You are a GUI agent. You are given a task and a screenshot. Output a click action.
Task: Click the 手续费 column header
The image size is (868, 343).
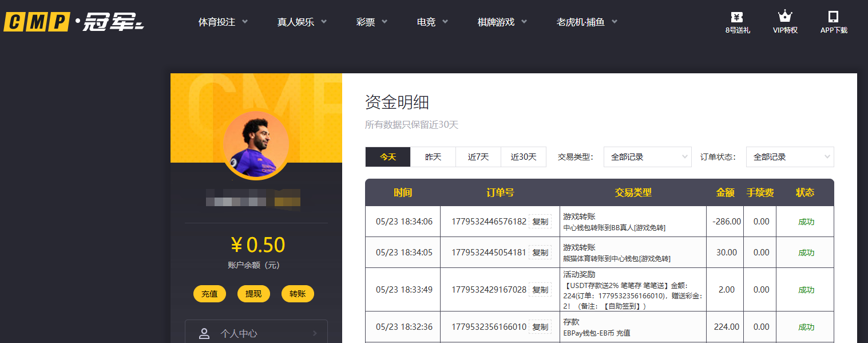click(x=760, y=193)
